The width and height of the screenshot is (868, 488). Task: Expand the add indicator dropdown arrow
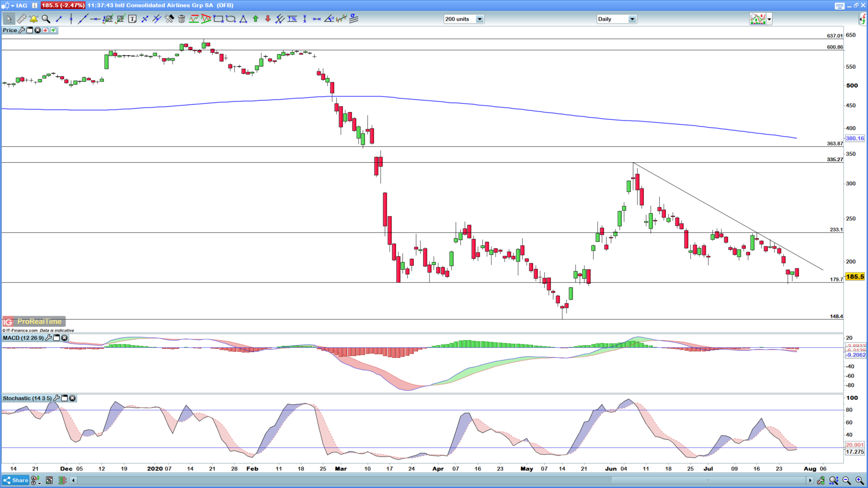tap(769, 19)
